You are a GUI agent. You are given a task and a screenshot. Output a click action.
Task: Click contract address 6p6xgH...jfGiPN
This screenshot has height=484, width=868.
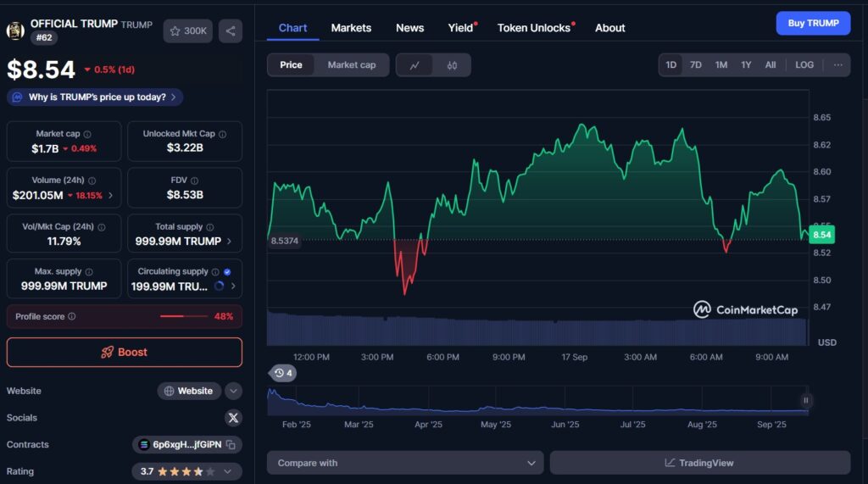[x=186, y=445]
